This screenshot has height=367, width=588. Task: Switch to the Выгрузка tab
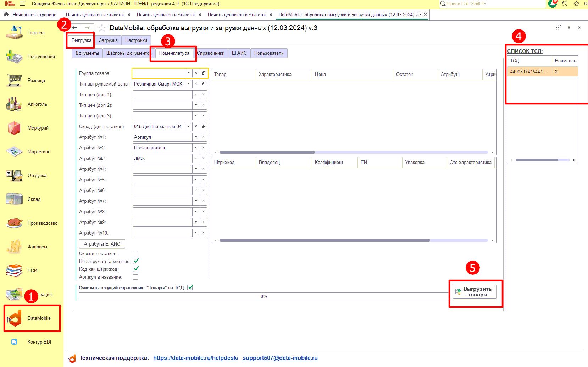pos(81,40)
